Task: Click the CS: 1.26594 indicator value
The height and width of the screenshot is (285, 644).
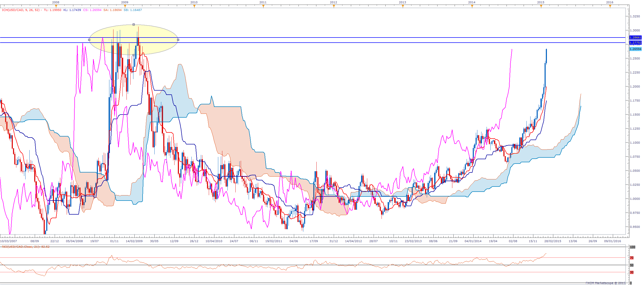Action: pyautogui.click(x=92, y=10)
